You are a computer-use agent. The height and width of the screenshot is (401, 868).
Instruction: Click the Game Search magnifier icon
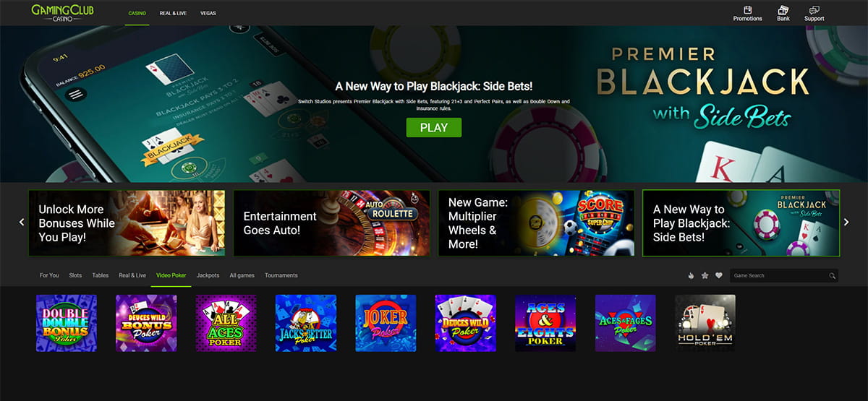[x=833, y=276]
